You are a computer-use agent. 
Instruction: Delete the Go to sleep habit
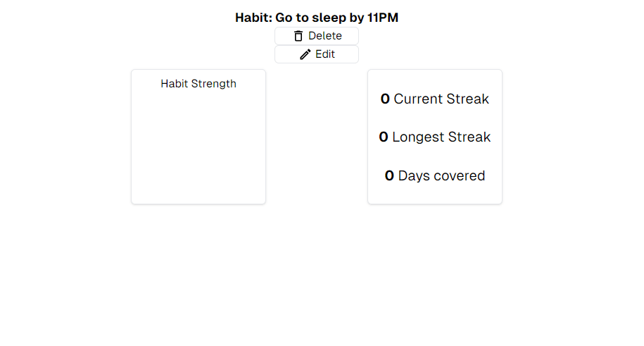coord(317,36)
